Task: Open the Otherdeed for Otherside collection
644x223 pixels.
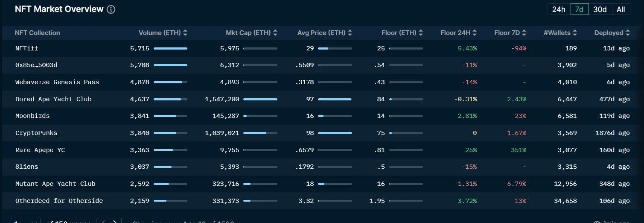Action: (x=59, y=201)
